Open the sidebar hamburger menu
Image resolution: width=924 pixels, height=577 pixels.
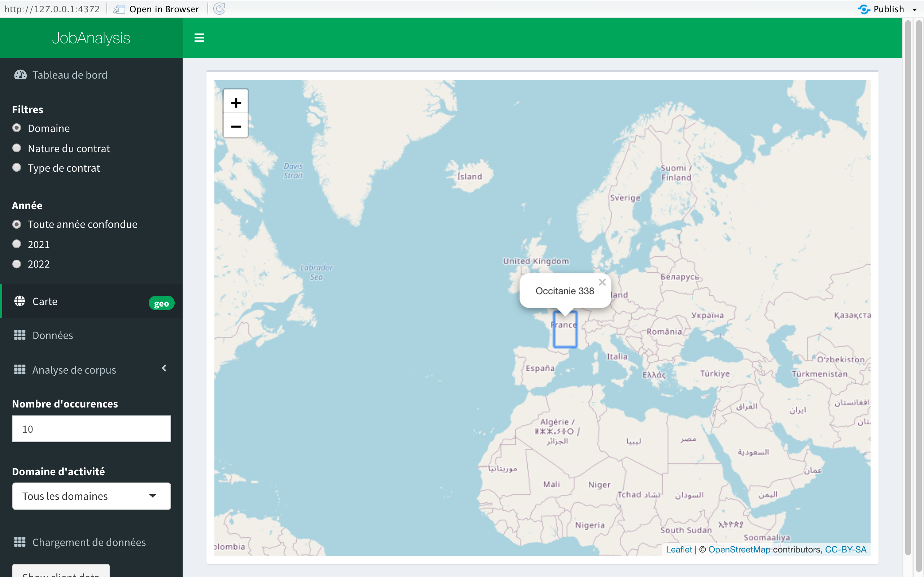(x=199, y=38)
